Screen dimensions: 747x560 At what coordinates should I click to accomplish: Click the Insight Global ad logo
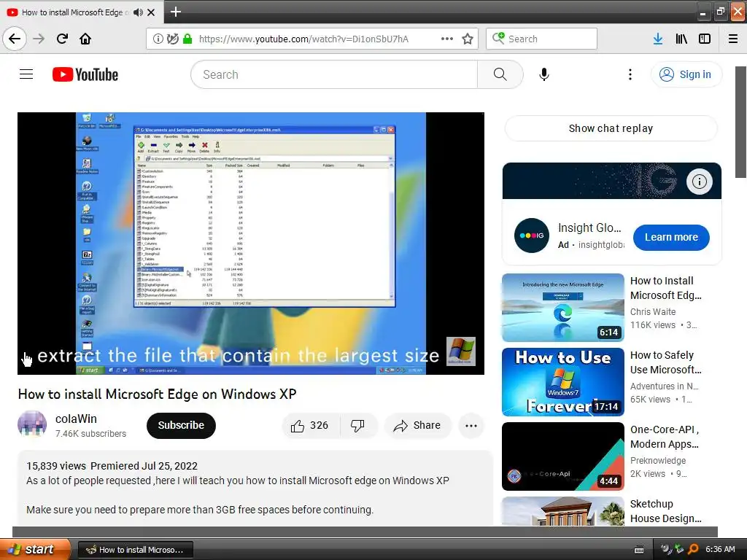click(x=531, y=236)
